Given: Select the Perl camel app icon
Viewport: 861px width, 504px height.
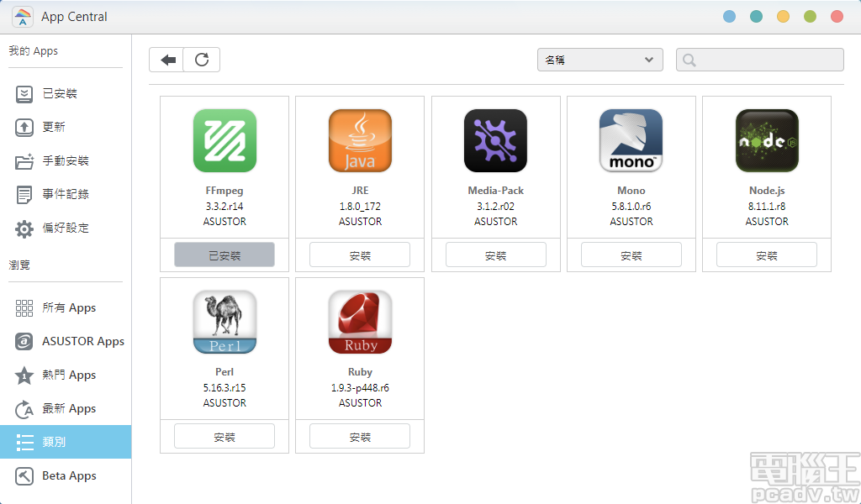Looking at the screenshot, I should 224,322.
